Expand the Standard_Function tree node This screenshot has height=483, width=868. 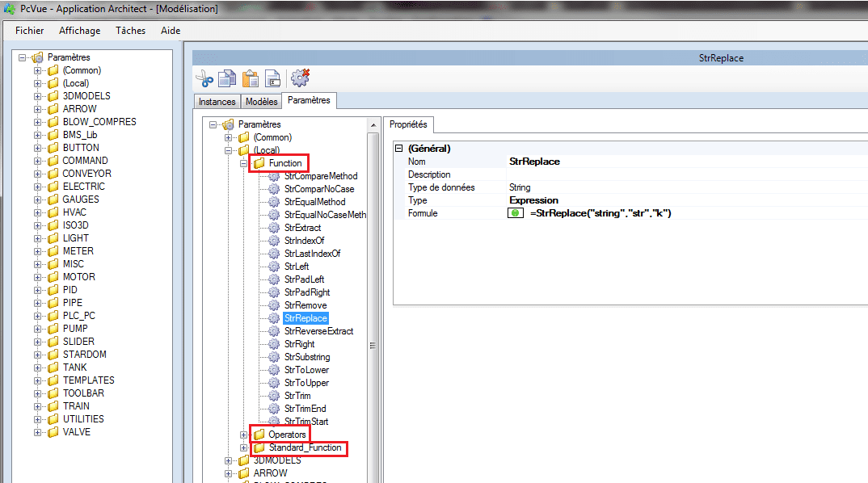click(243, 447)
